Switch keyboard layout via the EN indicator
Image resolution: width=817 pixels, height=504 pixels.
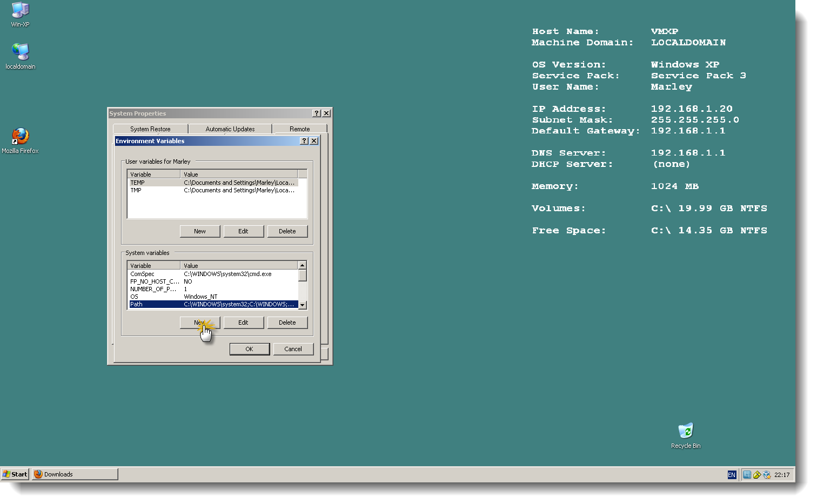(x=732, y=474)
